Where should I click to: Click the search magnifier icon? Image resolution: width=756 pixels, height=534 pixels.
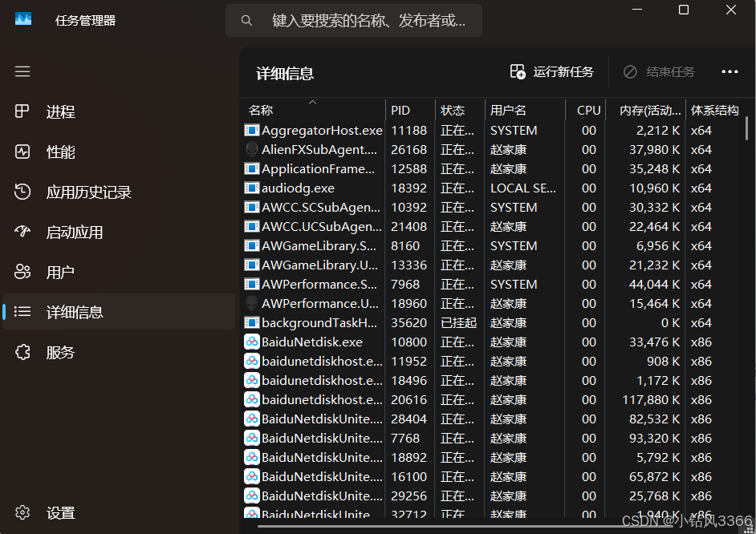coord(246,20)
